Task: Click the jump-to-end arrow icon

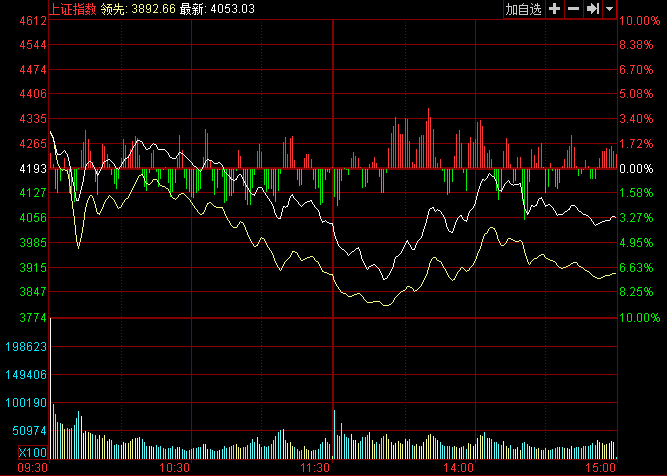Action: 592,9
